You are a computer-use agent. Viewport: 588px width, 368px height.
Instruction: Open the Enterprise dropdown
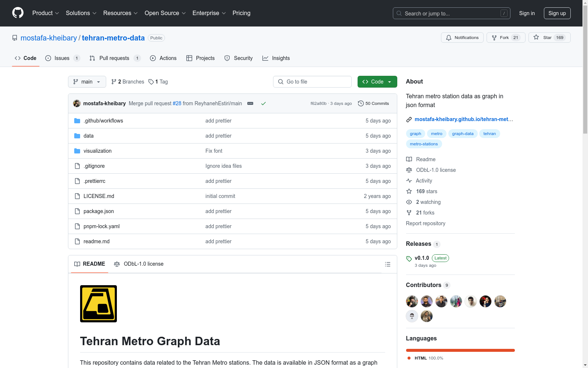click(209, 13)
